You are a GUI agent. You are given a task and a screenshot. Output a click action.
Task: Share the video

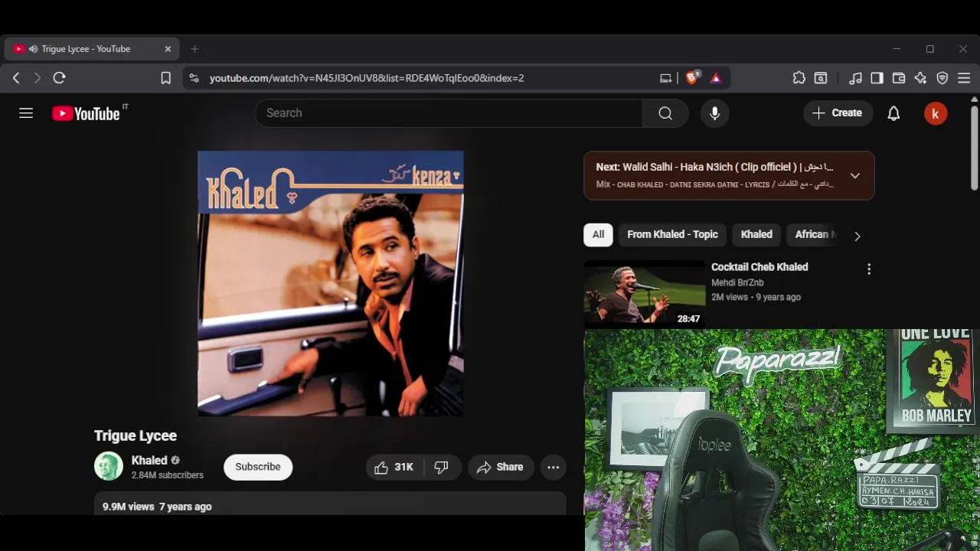500,467
